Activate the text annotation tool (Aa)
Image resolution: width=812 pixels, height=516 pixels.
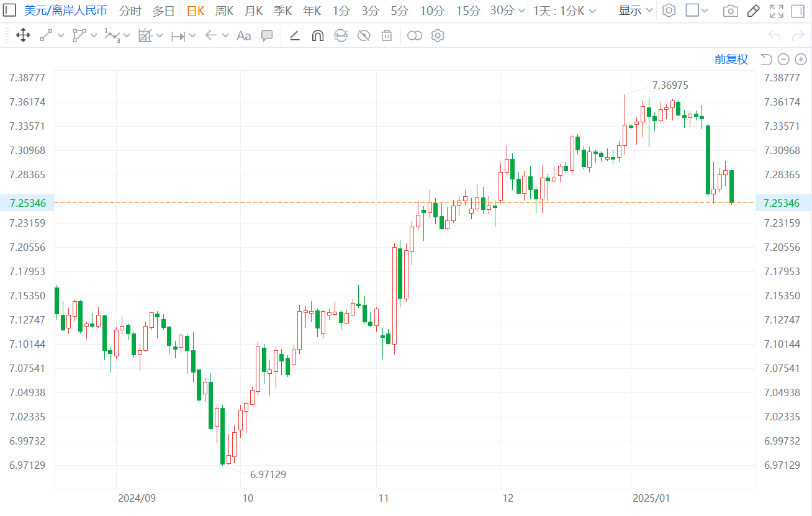click(244, 35)
